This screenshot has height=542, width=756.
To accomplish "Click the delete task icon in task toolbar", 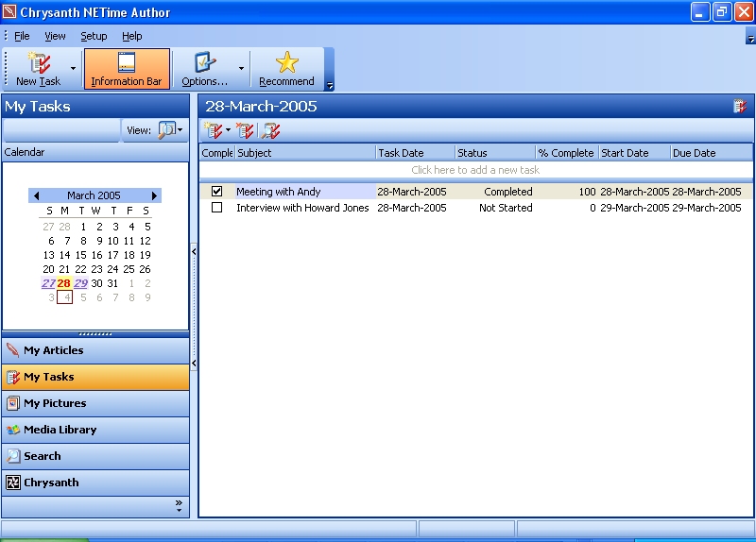I will (x=244, y=131).
